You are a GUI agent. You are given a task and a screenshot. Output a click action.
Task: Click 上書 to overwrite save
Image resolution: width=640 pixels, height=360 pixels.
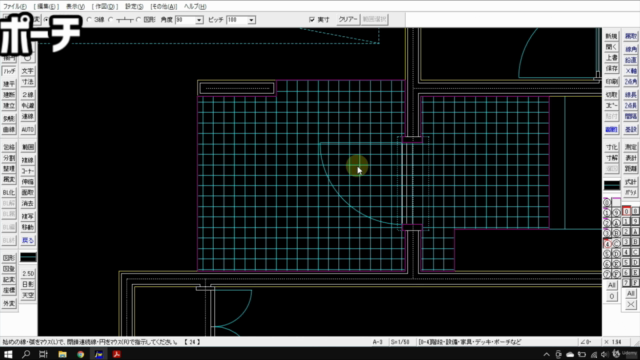611,58
